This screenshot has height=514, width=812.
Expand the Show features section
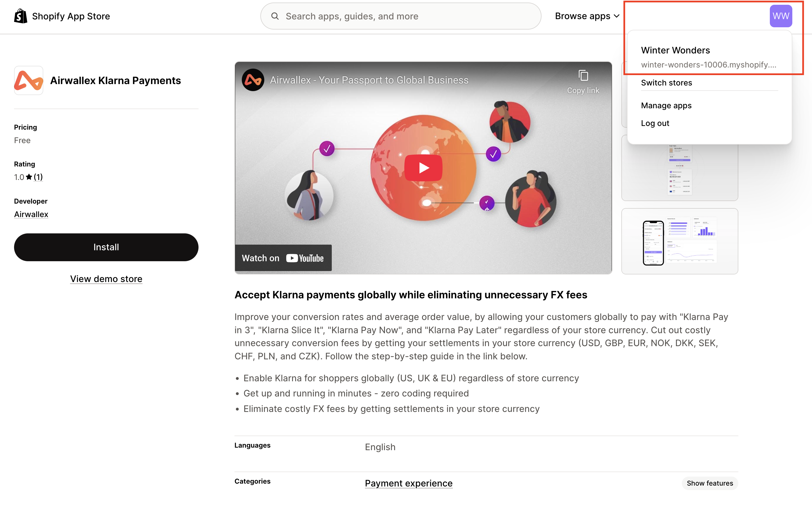tap(710, 483)
